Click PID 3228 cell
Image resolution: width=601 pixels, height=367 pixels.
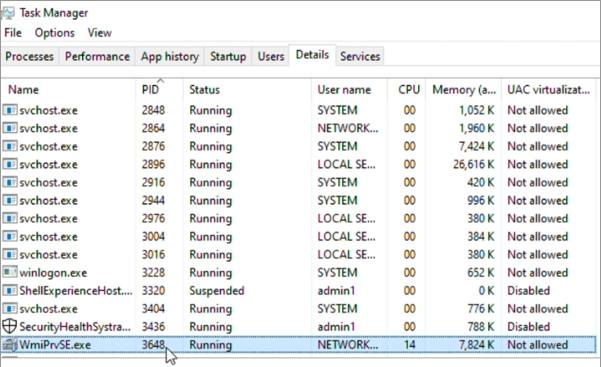(153, 273)
